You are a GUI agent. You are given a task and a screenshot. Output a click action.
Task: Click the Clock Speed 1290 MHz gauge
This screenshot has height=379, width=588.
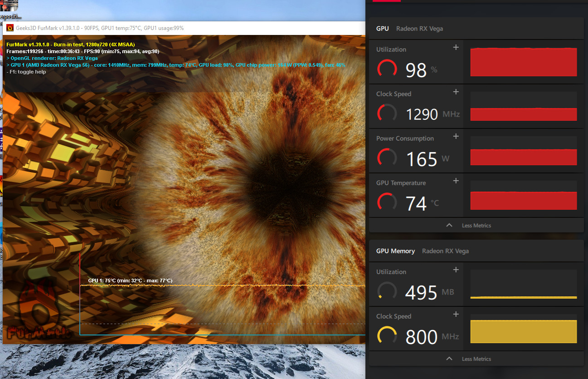pos(387,113)
